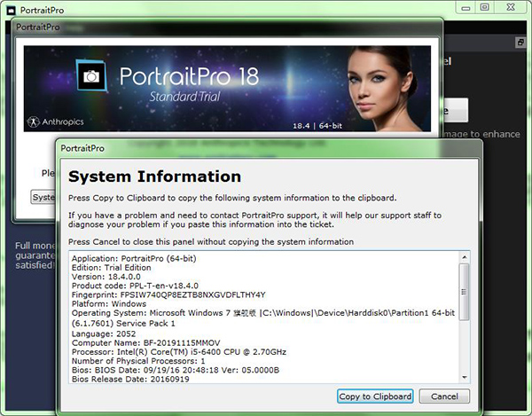Click the system information scrollbar thumb
532x416 pixels.
point(464,292)
